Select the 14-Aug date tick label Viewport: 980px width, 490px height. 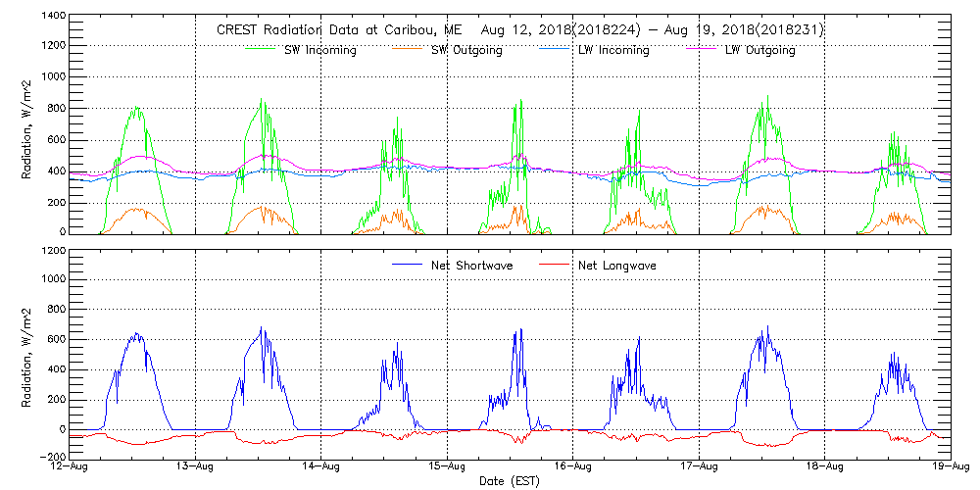click(x=320, y=467)
